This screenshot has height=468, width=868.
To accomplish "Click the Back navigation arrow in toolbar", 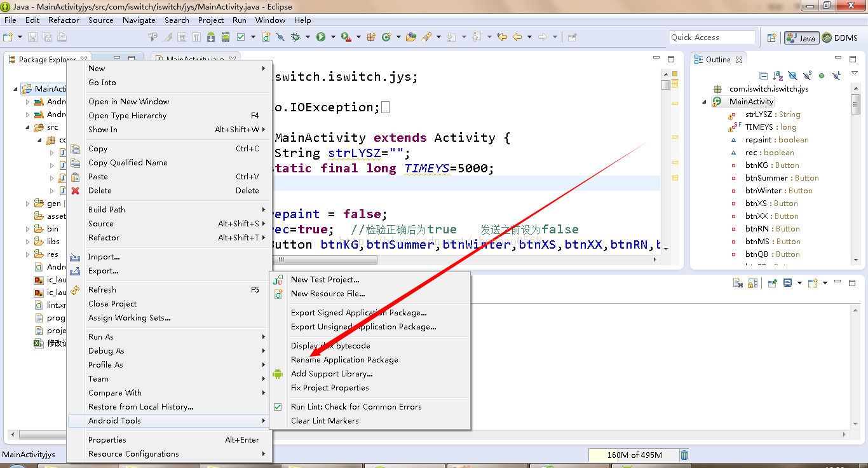I will [517, 37].
